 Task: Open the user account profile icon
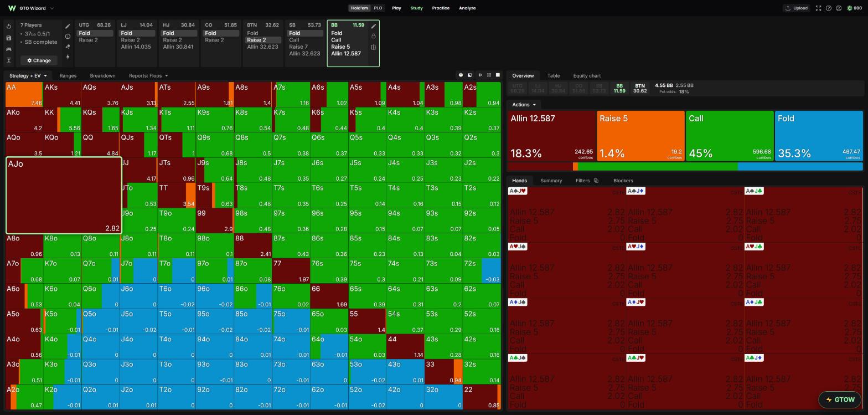839,8
